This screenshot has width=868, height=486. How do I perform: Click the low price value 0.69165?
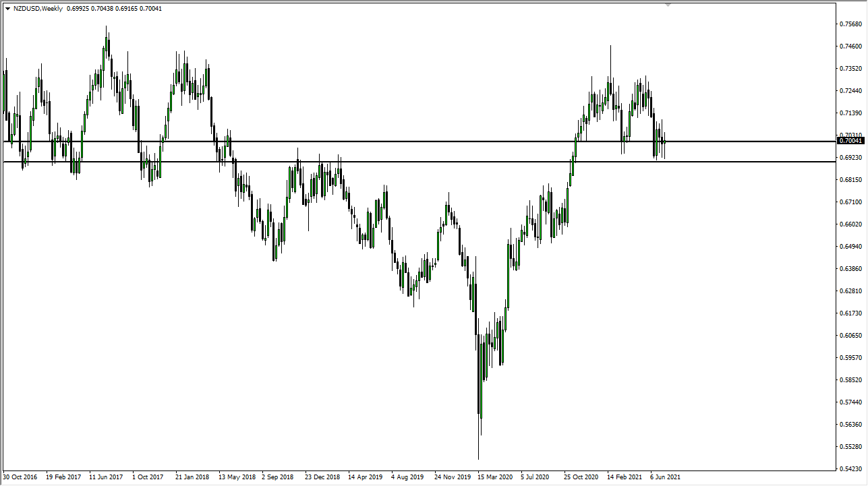pos(124,9)
